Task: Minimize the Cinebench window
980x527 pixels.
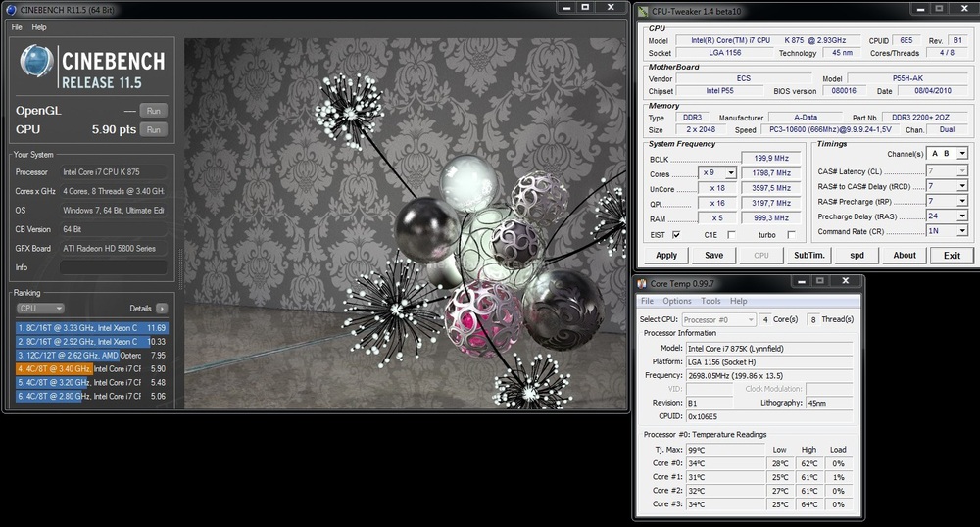Action: (566, 8)
